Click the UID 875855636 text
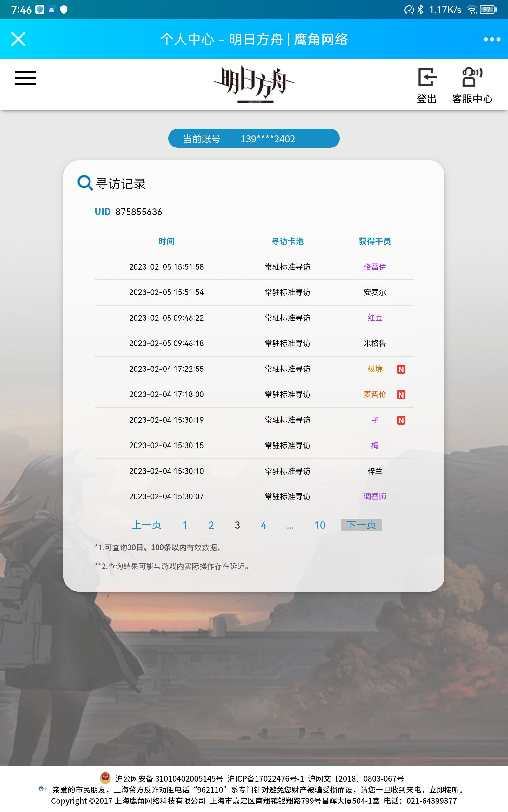Screen dimensions: 508x812 coord(128,212)
